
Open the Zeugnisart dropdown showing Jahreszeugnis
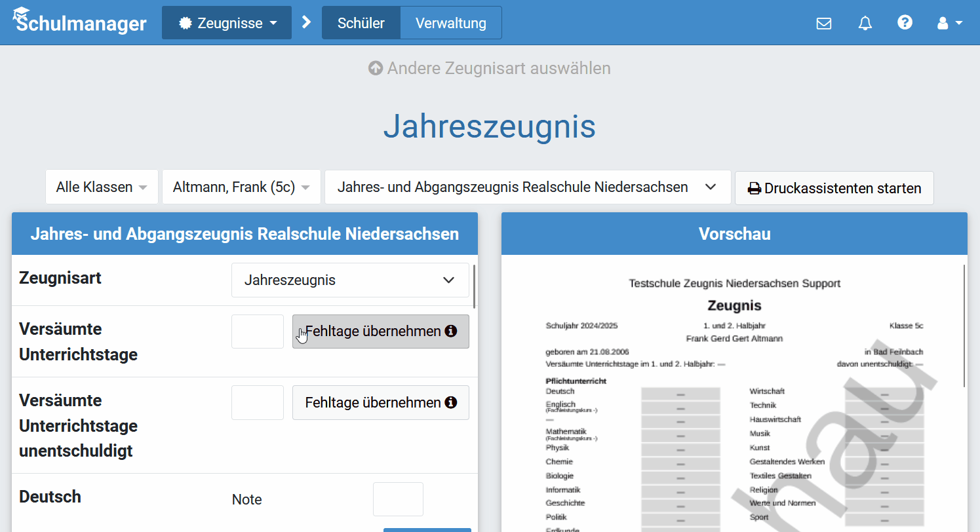point(350,280)
